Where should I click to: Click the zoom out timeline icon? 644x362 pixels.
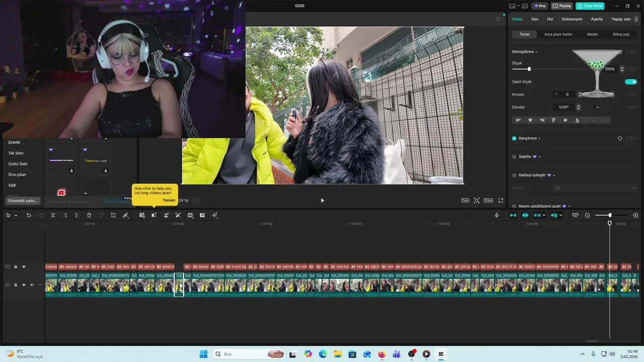[587, 215]
